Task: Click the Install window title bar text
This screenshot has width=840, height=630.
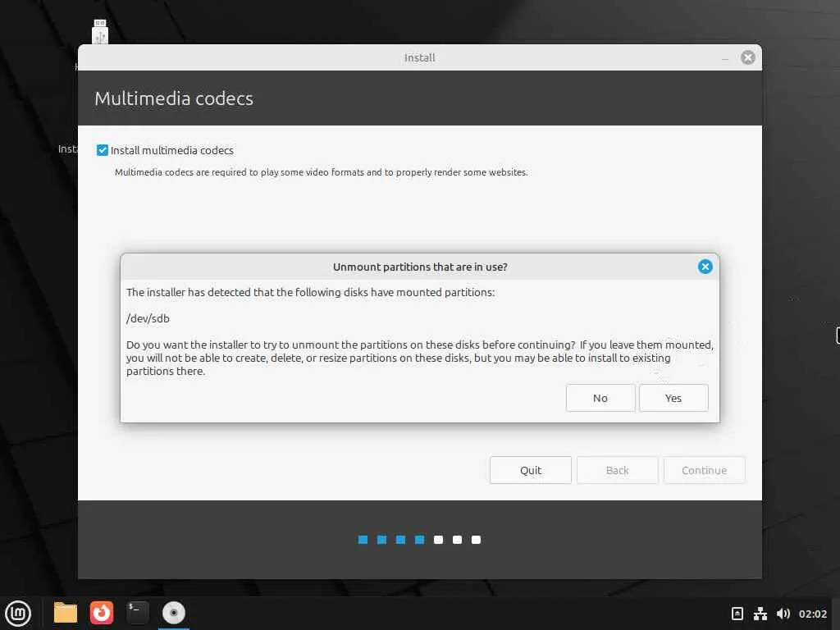Action: [419, 58]
